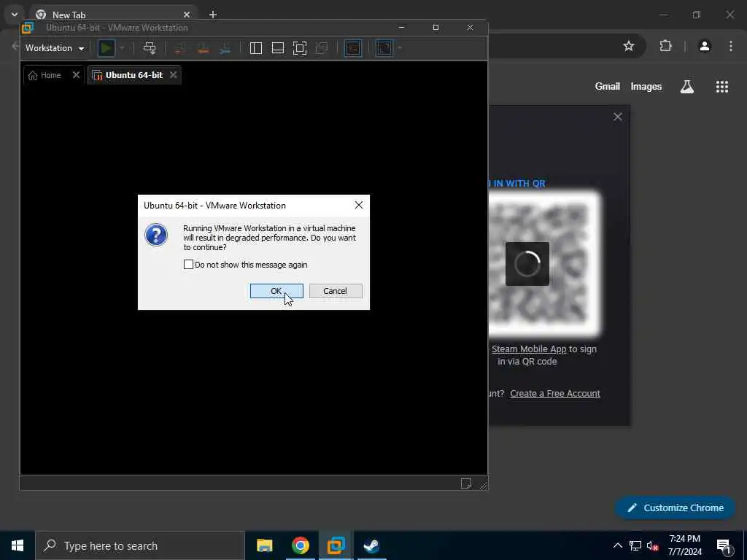This screenshot has width=747, height=560.
Task: Open Images link in Chrome
Action: point(646,87)
